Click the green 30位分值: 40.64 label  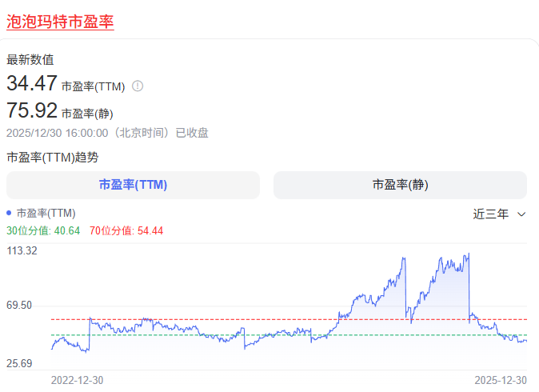(x=43, y=230)
